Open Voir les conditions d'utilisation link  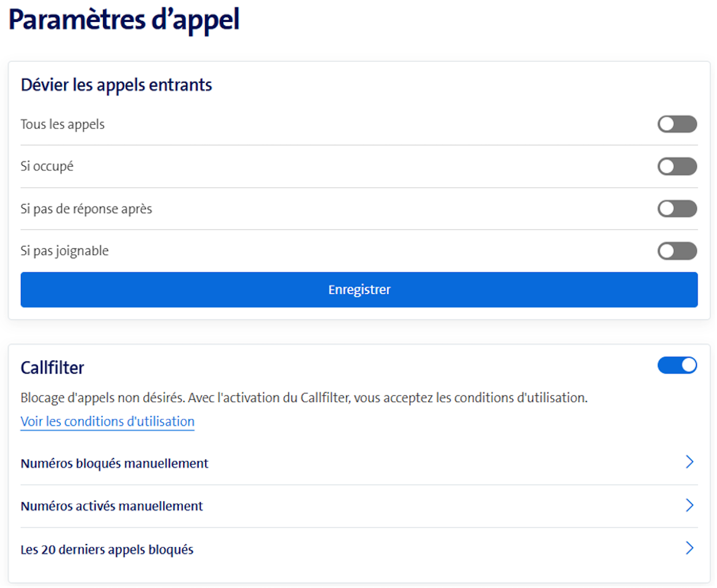[x=107, y=421]
